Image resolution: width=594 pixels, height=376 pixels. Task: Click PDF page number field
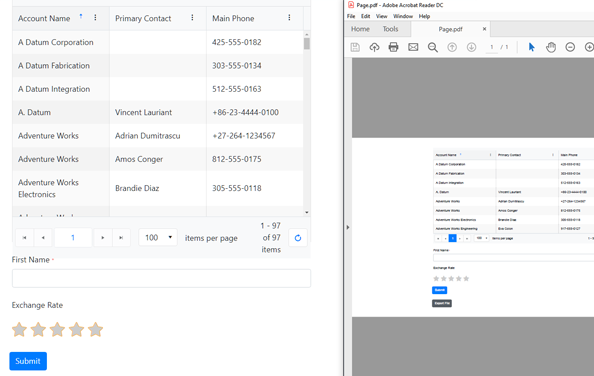pyautogui.click(x=492, y=47)
